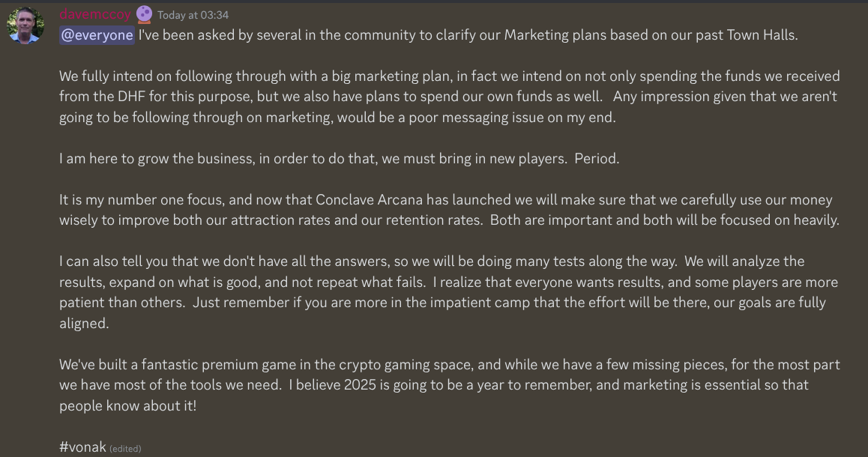The width and height of the screenshot is (868, 457).
Task: Click the lone word aligned. in the message
Action: click(84, 324)
